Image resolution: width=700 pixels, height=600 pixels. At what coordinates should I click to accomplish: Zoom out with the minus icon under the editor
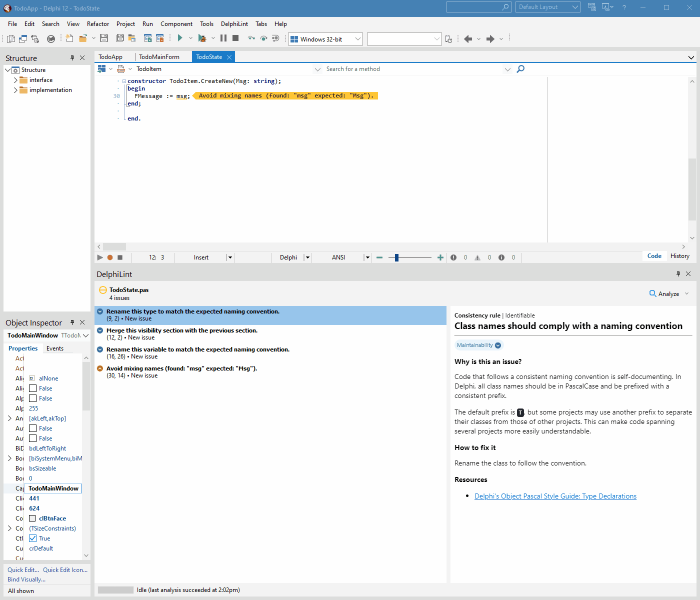pyautogui.click(x=379, y=257)
